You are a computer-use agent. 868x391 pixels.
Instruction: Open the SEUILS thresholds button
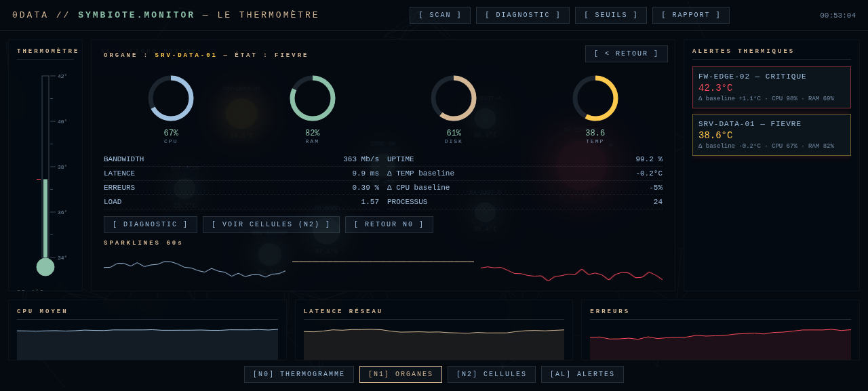click(x=611, y=16)
